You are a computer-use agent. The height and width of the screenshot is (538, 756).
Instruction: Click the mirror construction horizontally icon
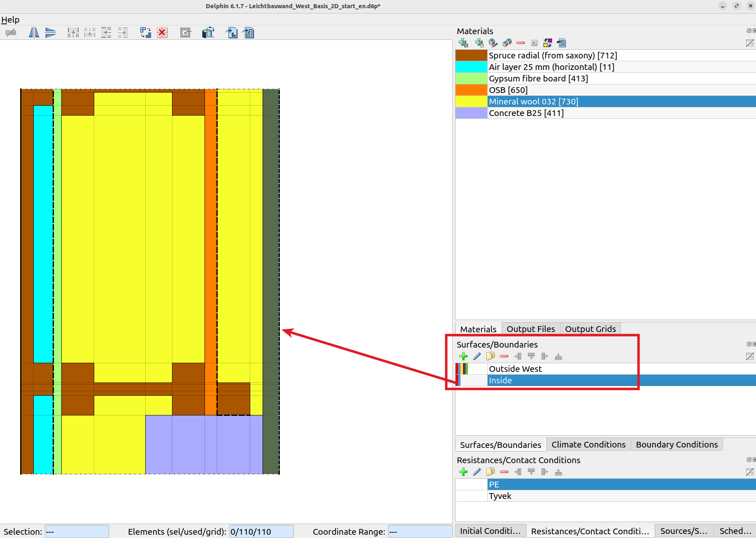[34, 32]
